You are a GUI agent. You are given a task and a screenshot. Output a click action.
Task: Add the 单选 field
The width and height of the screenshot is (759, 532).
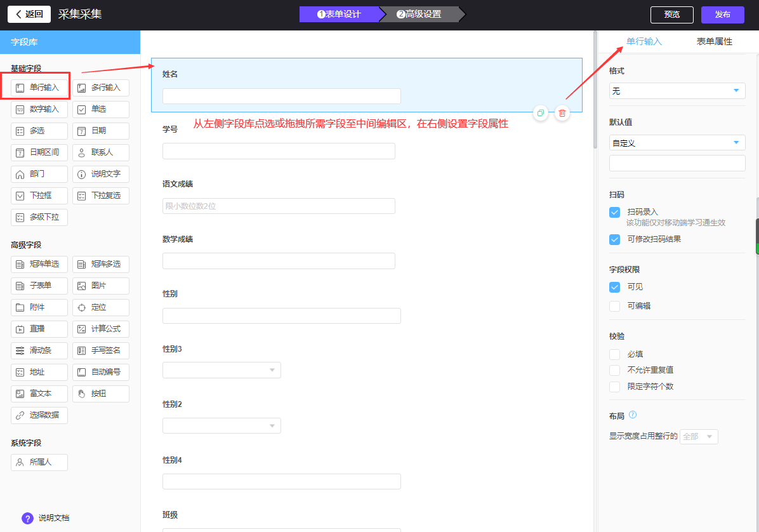pyautogui.click(x=101, y=109)
